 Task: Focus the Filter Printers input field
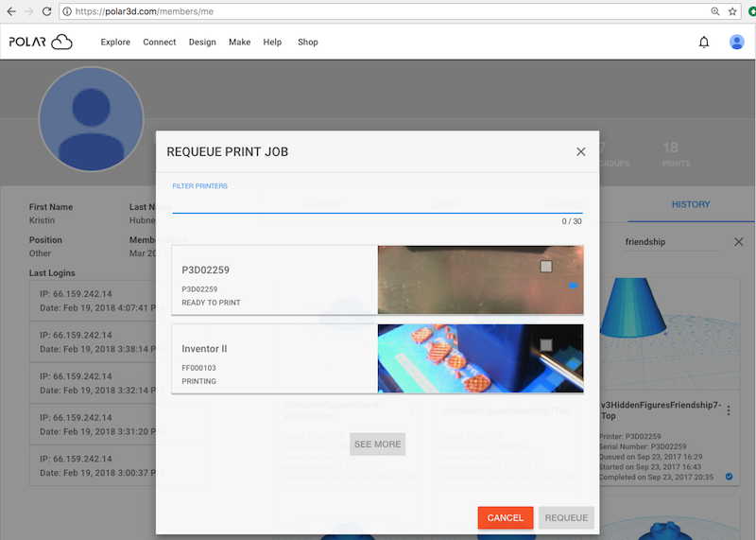pyautogui.click(x=377, y=204)
